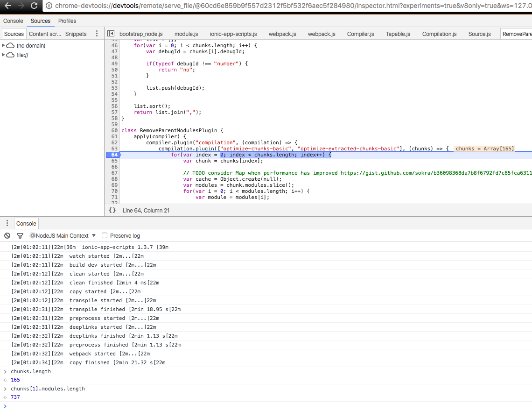This screenshot has height=418, width=532.
Task: Click the list.sort() code on line 56
Action: pyautogui.click(x=152, y=106)
